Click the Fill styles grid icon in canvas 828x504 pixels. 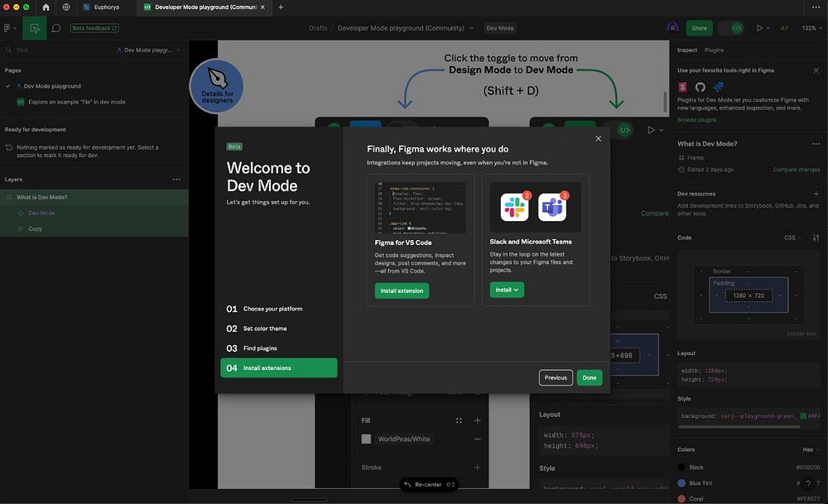coord(459,420)
